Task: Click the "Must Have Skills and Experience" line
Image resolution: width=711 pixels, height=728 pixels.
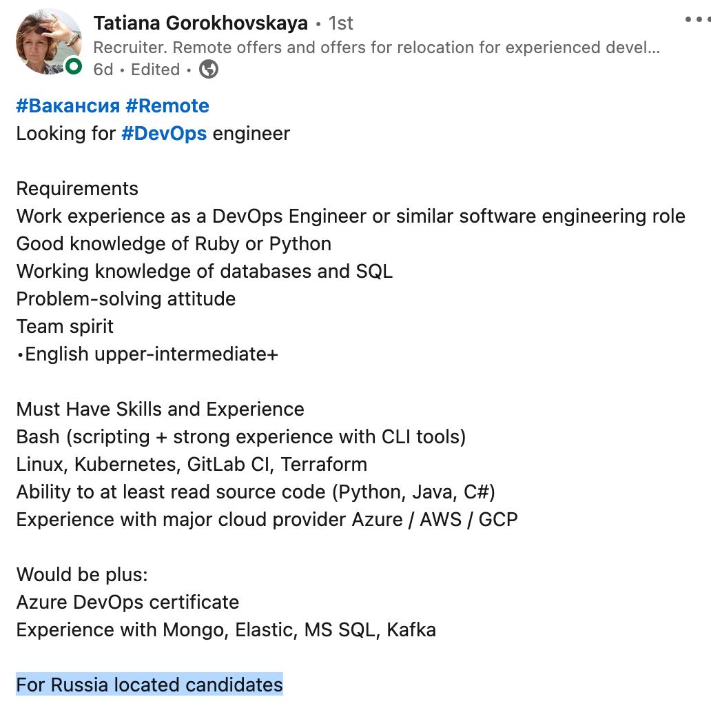Action: tap(160, 410)
